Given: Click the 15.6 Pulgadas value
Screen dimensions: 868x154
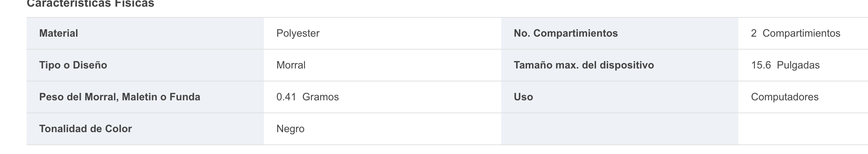Looking at the screenshot, I should [785, 65].
